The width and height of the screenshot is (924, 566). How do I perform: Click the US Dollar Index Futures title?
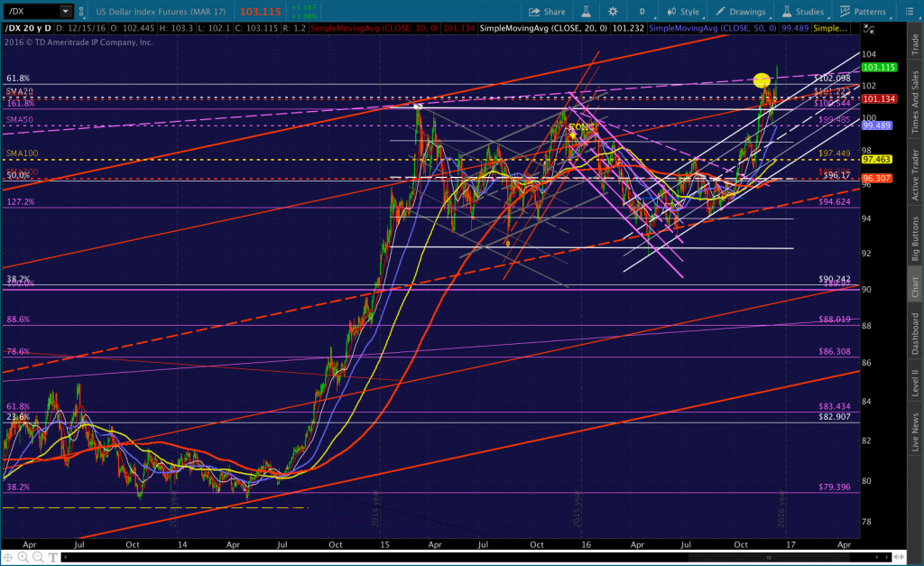(161, 11)
